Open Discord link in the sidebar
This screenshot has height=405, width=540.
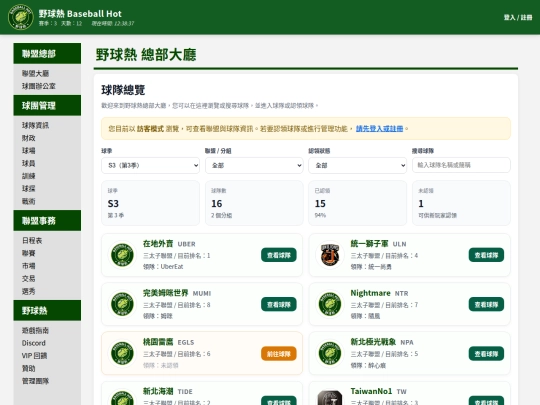[x=34, y=343]
